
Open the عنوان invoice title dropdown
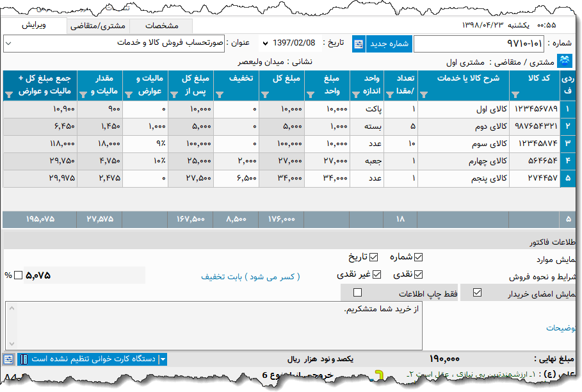tap(8, 43)
